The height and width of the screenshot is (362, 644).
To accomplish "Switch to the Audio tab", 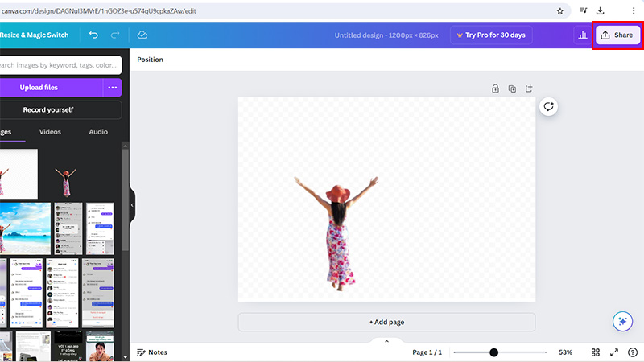I will click(98, 132).
